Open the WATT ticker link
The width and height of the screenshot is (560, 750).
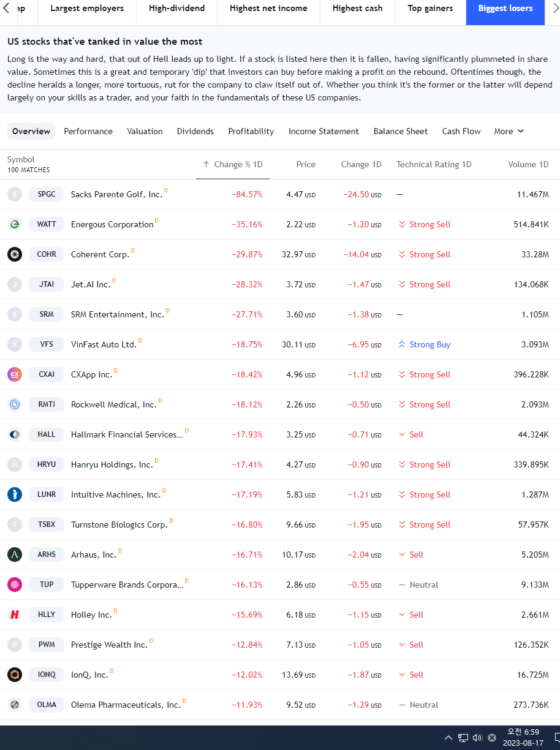[x=47, y=224]
